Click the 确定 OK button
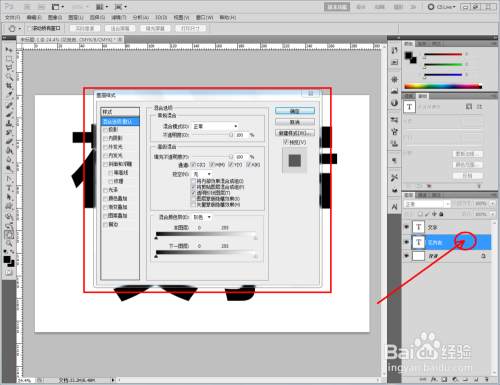This screenshot has height=385, width=500. point(295,111)
